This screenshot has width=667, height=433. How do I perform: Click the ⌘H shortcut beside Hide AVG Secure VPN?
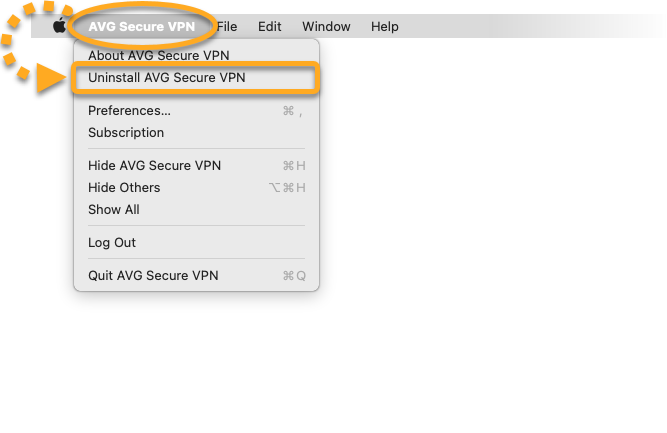pyautogui.click(x=294, y=165)
